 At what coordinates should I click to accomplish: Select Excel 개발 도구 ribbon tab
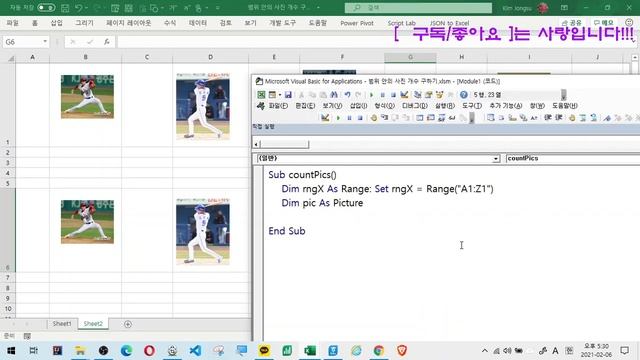[282, 23]
